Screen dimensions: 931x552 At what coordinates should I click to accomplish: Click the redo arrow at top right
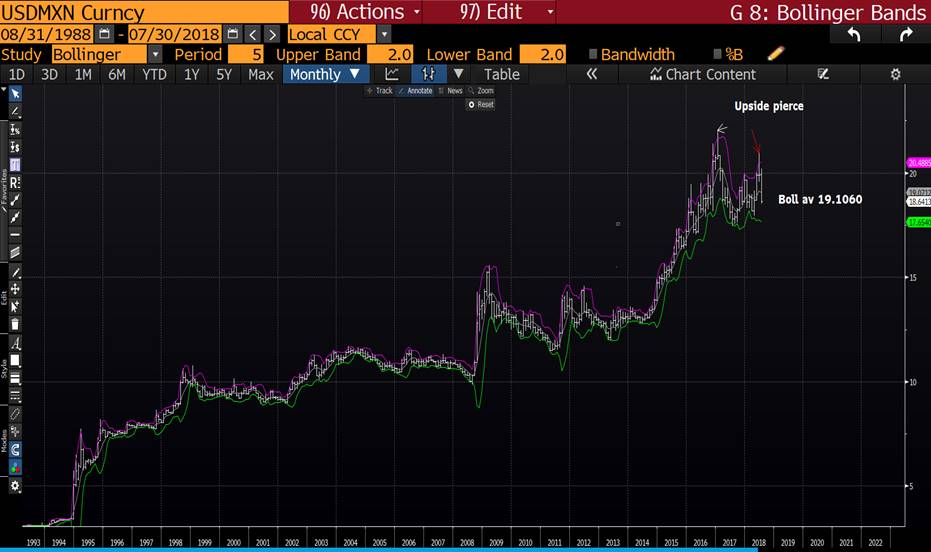tap(906, 34)
